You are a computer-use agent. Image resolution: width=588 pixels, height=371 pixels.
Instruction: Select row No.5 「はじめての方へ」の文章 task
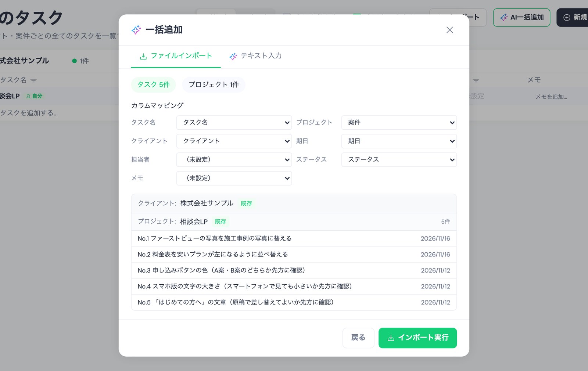pyautogui.click(x=294, y=303)
